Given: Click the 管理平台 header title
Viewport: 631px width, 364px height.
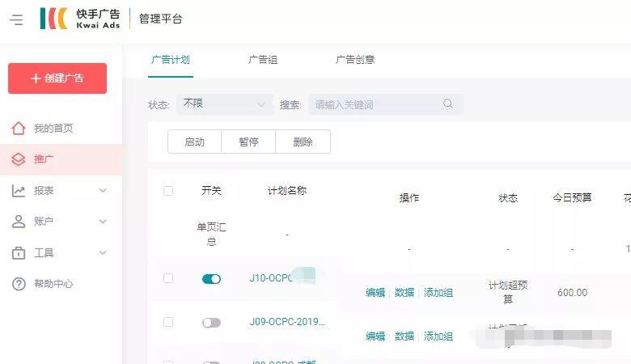Looking at the screenshot, I should [x=160, y=19].
